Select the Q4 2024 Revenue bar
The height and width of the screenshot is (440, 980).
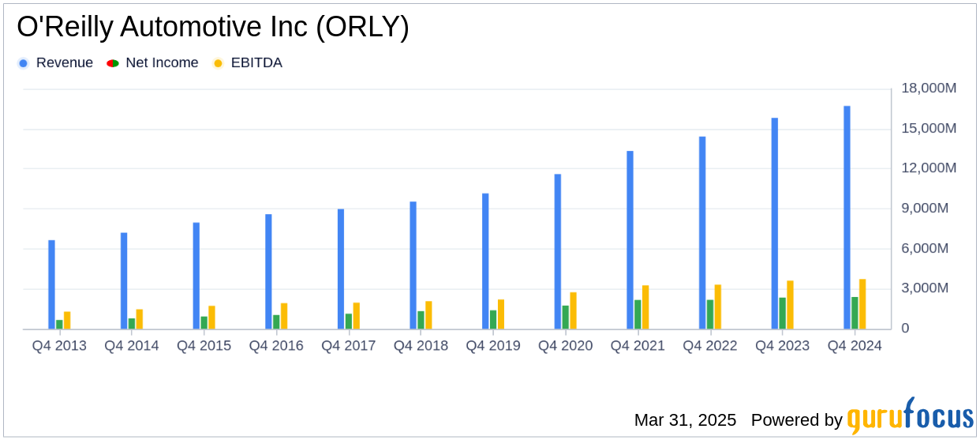click(847, 217)
